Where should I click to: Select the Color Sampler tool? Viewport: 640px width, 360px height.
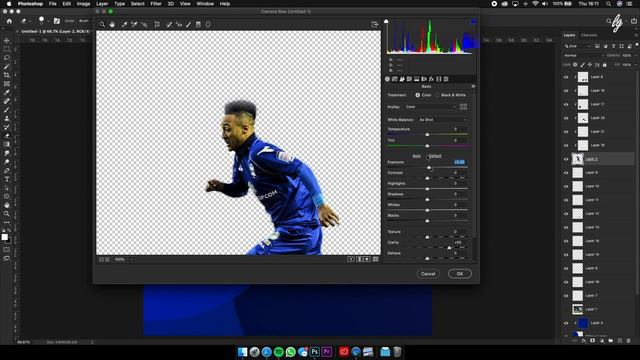click(x=134, y=24)
